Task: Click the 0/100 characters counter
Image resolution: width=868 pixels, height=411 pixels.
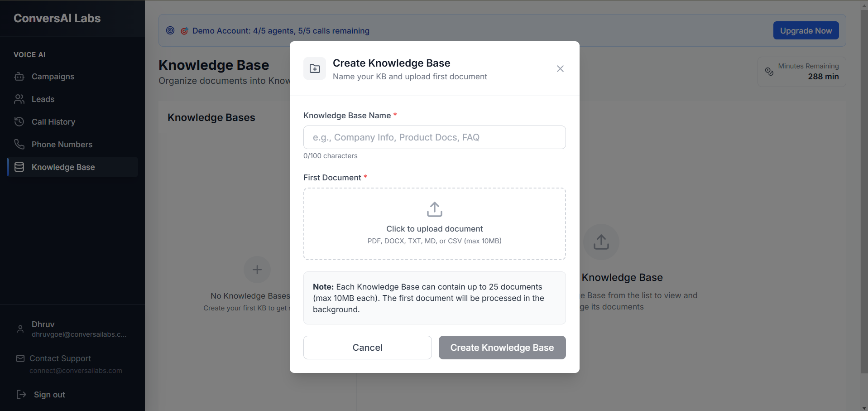Action: [331, 156]
